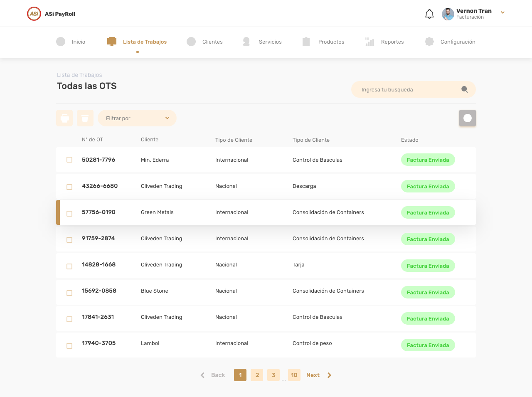Click the Lista de Trabajos breadcrumb

79,75
